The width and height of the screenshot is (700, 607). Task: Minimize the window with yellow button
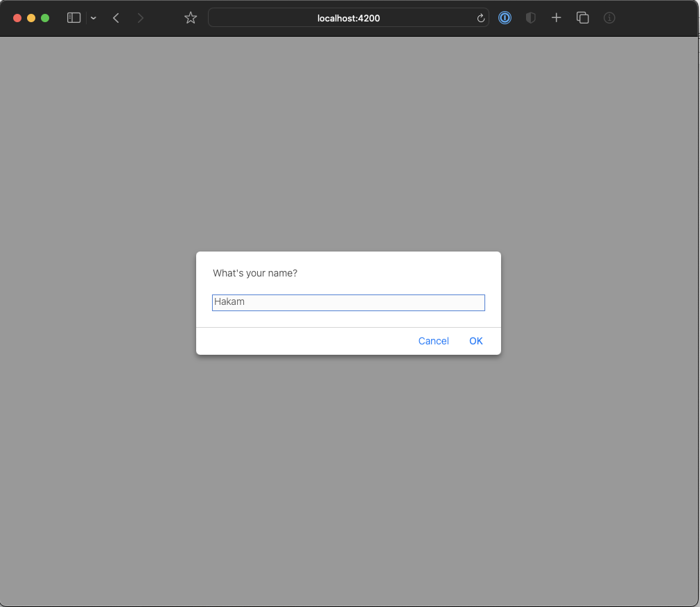coord(31,18)
